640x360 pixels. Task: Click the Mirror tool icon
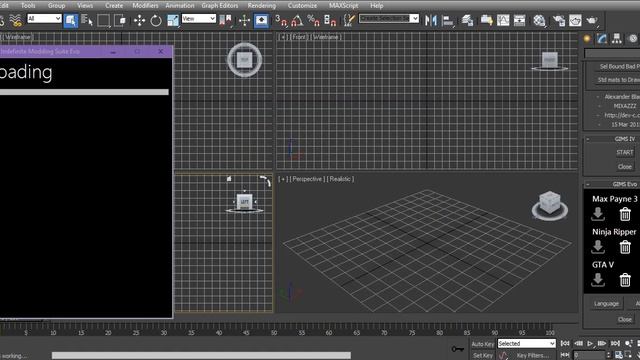pos(431,20)
